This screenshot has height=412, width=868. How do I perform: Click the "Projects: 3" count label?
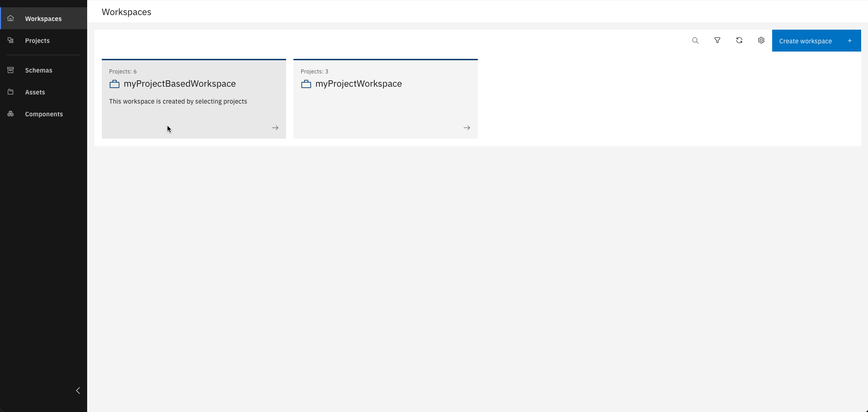point(314,72)
